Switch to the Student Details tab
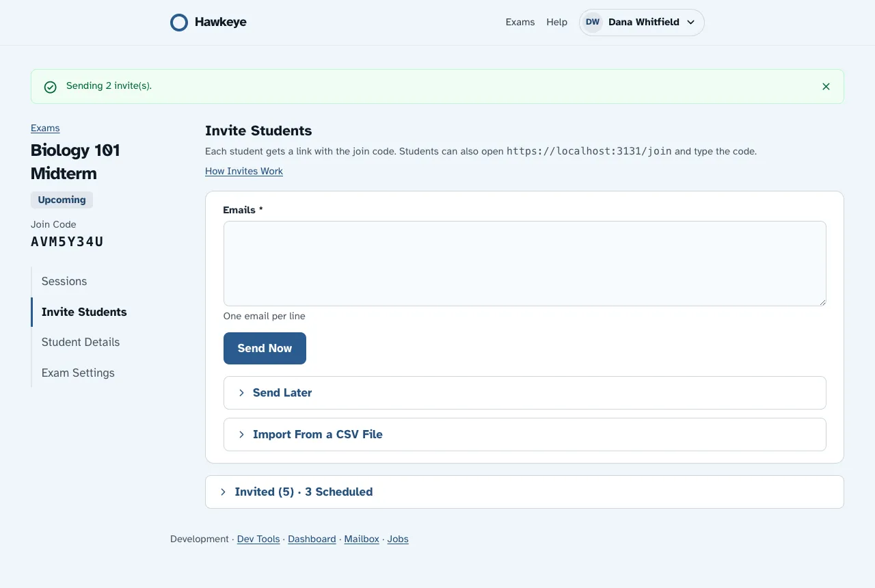Screen dimensions: 875x588 (x=81, y=343)
